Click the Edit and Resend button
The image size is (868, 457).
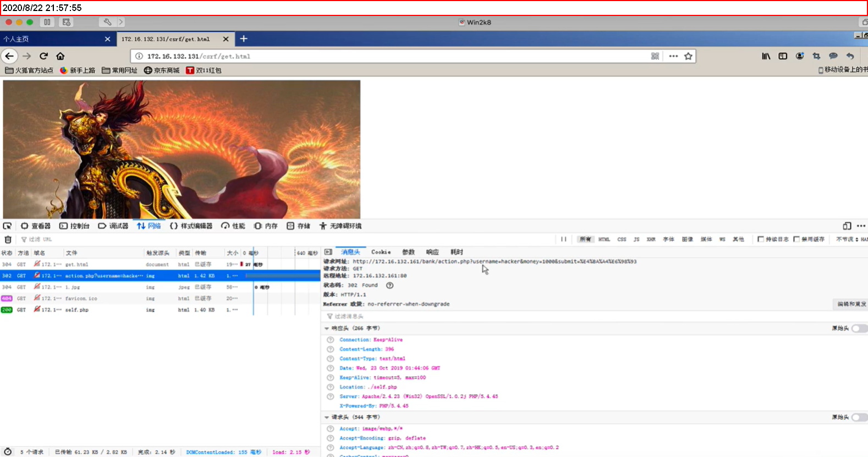851,304
